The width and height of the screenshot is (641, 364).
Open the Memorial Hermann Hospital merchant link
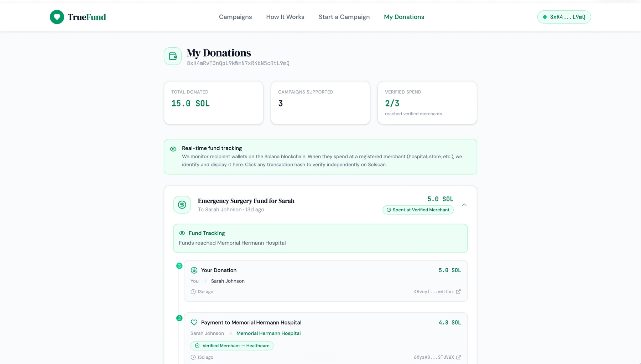pos(269,333)
